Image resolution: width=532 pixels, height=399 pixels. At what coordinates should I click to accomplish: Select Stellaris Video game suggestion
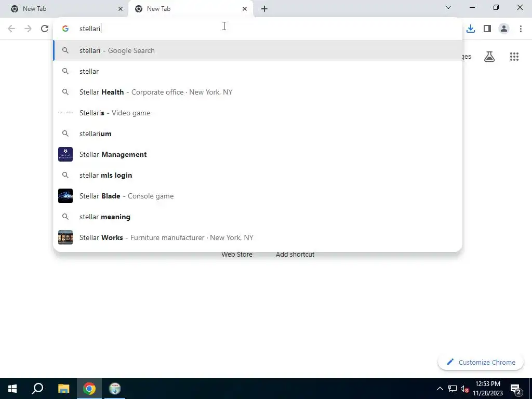click(258, 113)
